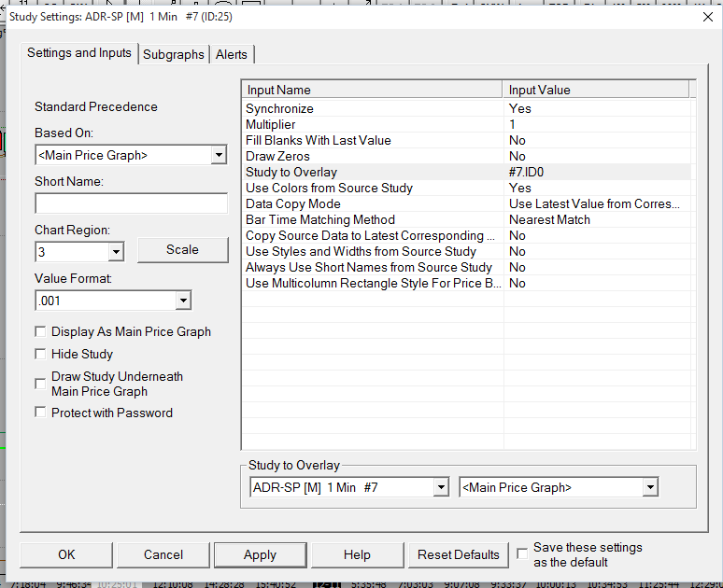Select Bar Time Matching Method row

point(466,220)
